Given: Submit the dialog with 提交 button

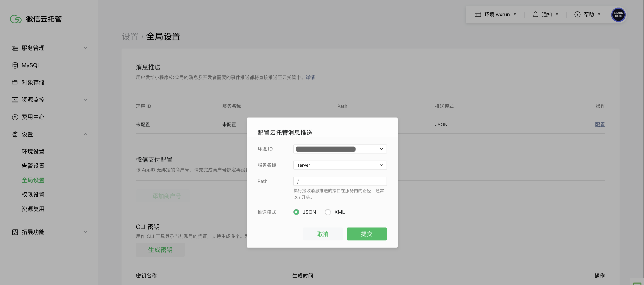Looking at the screenshot, I should pyautogui.click(x=367, y=234).
